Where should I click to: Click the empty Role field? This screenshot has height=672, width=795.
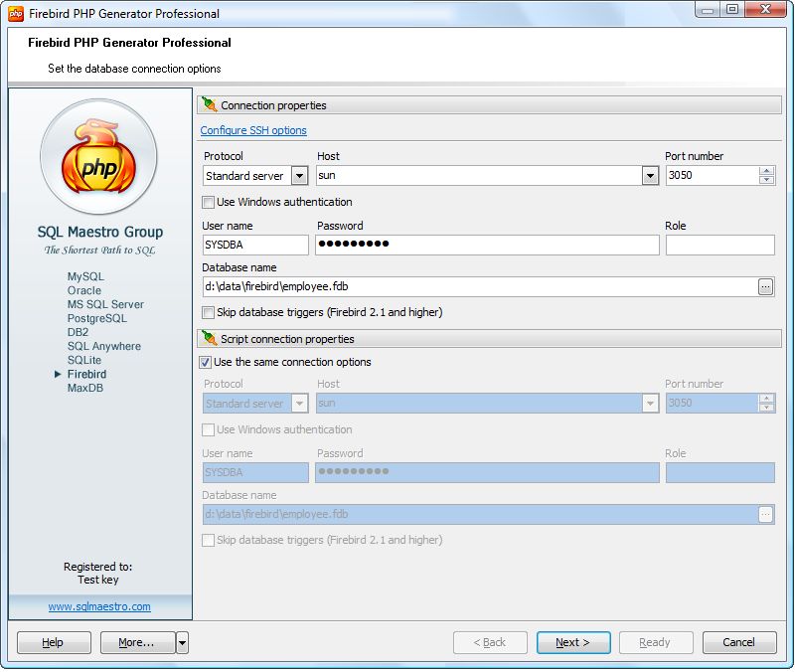pyautogui.click(x=719, y=245)
